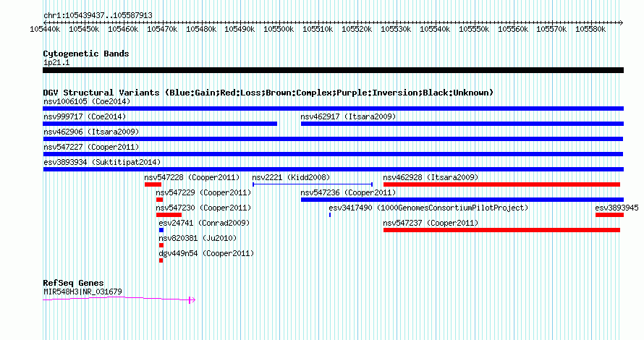Click the nsv547228 red loss bar

click(153, 184)
